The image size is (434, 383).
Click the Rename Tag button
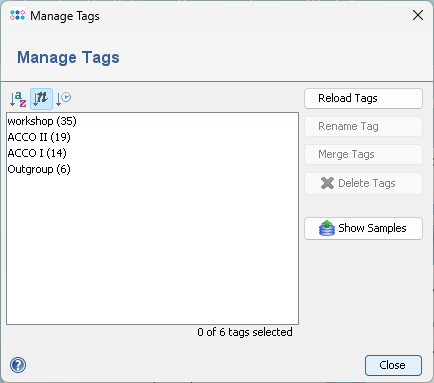363,126
